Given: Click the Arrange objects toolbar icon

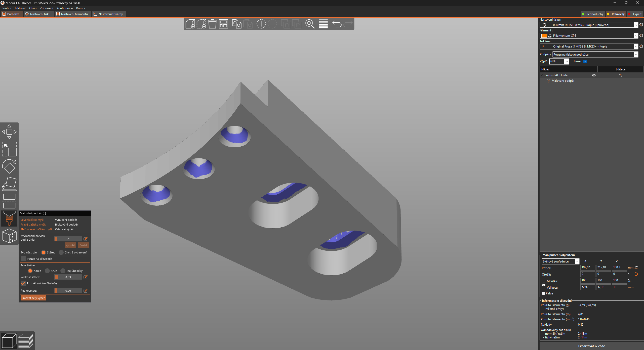Looking at the screenshot, I should (223, 24).
